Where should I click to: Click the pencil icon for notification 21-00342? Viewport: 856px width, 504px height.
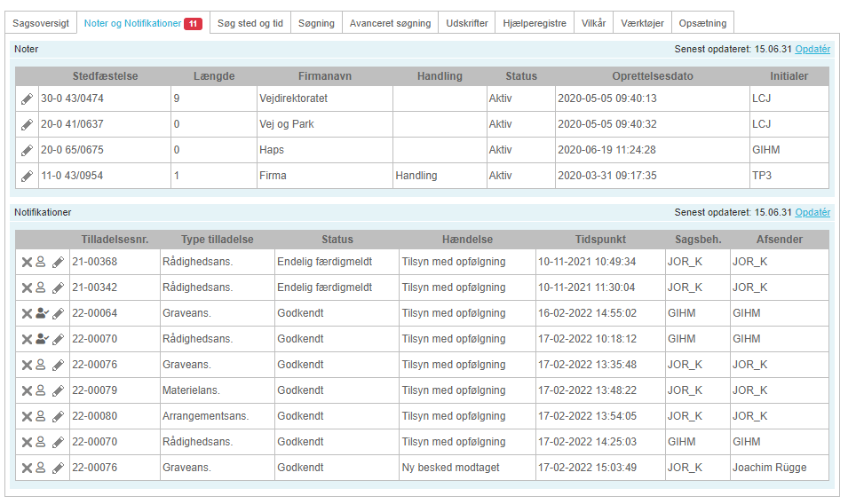(58, 287)
